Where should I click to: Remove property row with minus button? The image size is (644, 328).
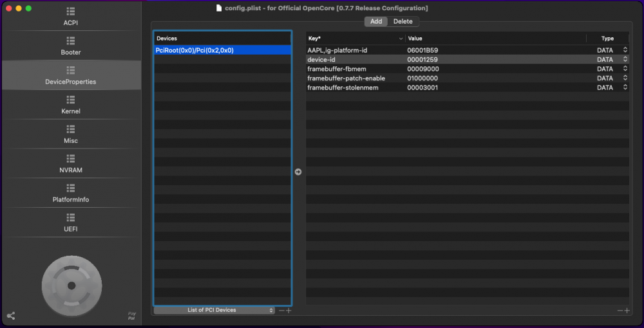point(620,311)
